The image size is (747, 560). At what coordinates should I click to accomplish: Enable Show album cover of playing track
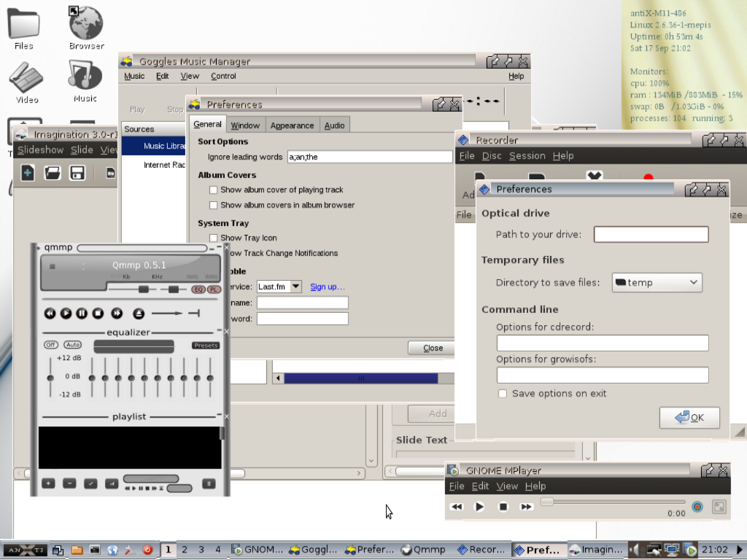[x=214, y=190]
